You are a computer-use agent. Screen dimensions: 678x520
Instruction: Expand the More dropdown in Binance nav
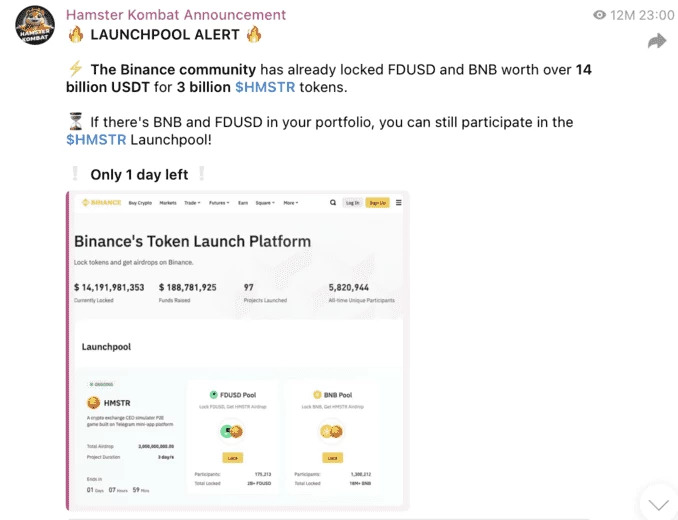coord(291,203)
